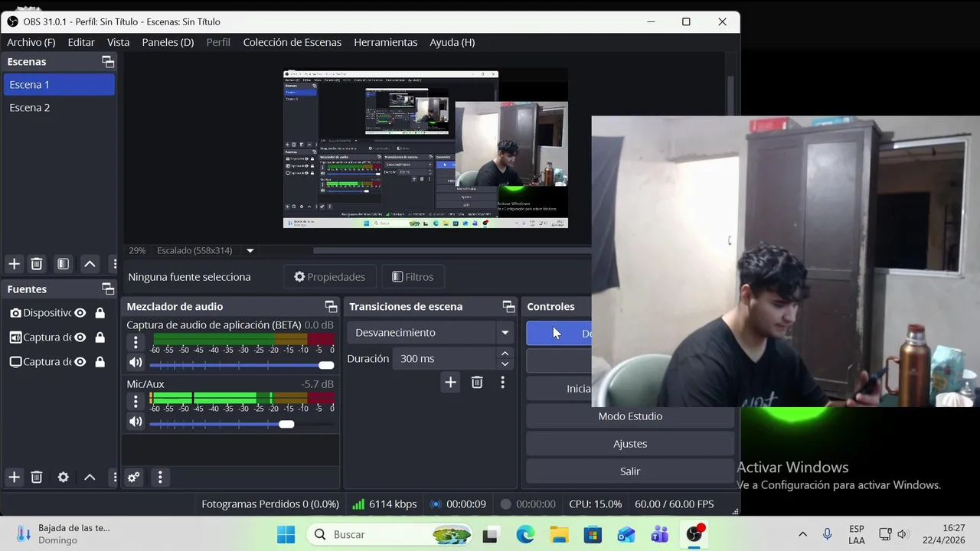Open Microsoft Edge from the taskbar

[x=525, y=534]
